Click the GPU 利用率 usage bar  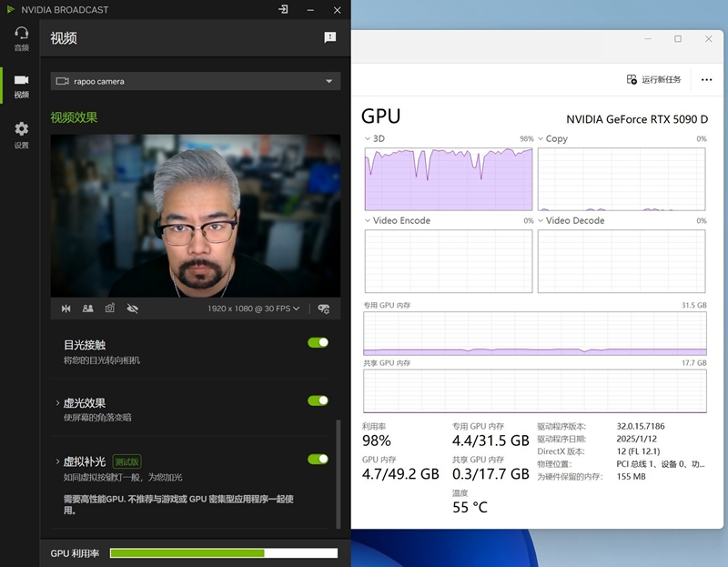point(223,553)
